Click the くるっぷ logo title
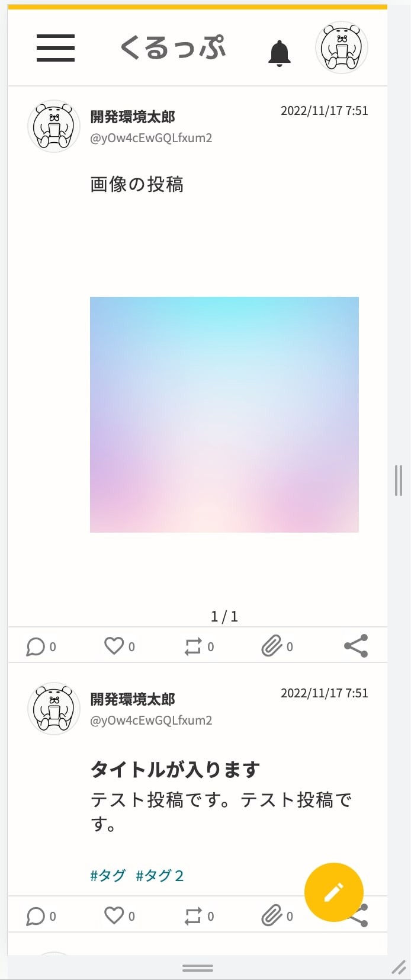 click(173, 47)
